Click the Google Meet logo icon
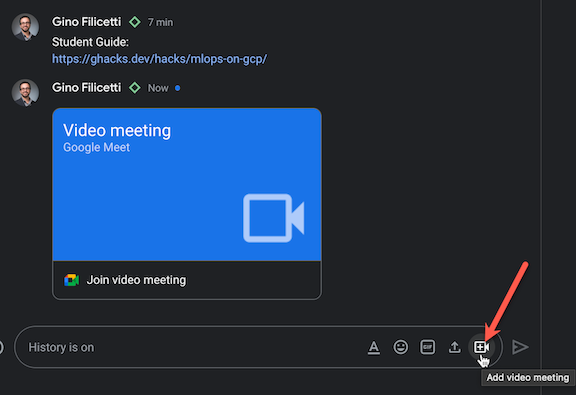This screenshot has height=395, width=576. coord(72,280)
